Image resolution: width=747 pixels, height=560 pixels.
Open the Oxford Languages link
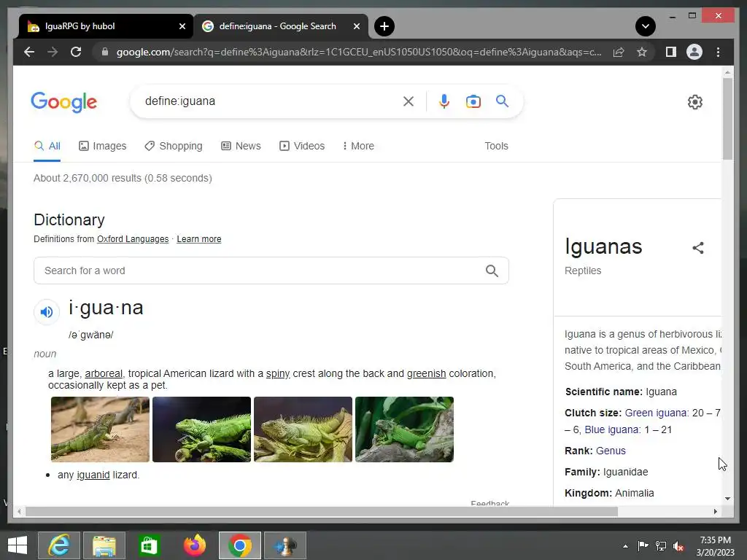pos(133,239)
